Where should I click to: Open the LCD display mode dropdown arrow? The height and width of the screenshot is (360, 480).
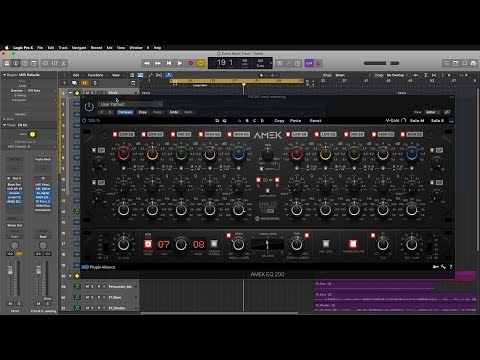coord(270,63)
